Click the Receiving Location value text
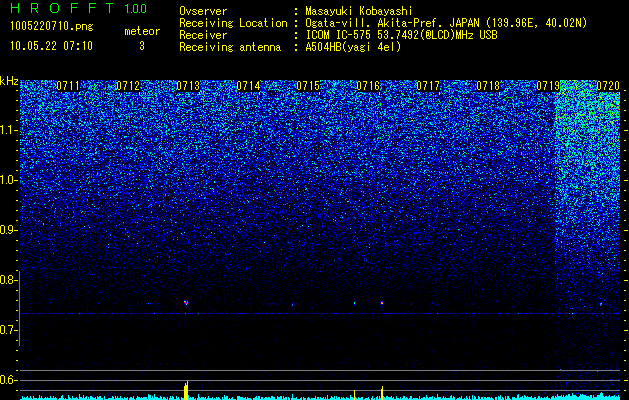This screenshot has height=400, width=629. (446, 23)
